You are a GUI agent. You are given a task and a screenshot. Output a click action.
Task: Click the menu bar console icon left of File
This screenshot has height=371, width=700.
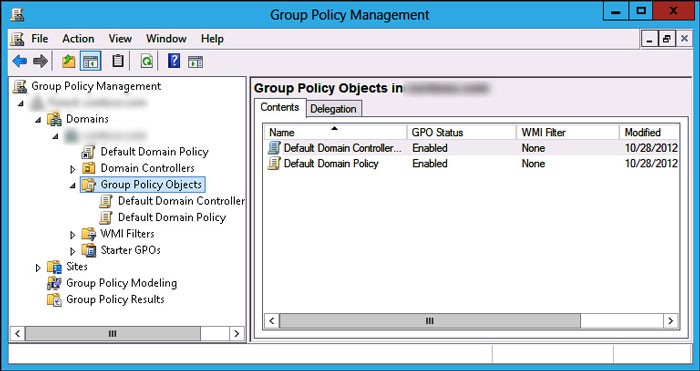click(17, 39)
